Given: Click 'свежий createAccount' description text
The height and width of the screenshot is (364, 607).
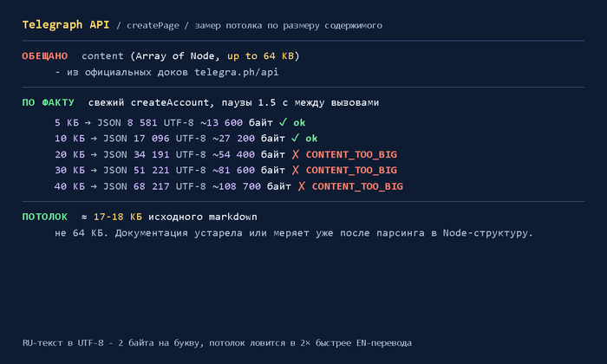Looking at the screenshot, I should click(148, 102).
